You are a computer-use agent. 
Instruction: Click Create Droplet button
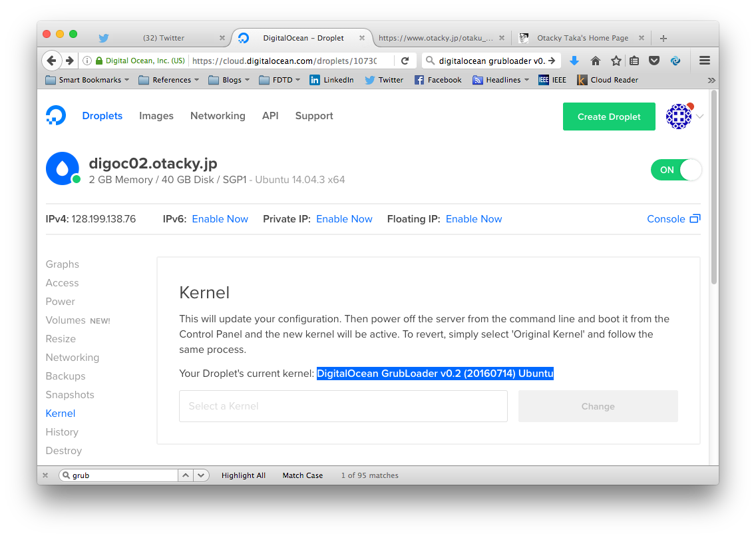pos(609,117)
